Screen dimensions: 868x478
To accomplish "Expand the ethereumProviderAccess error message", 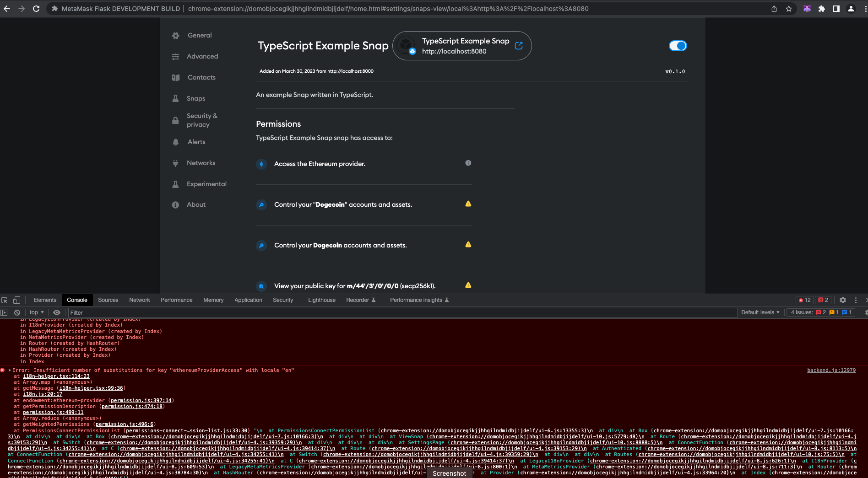I will point(10,370).
